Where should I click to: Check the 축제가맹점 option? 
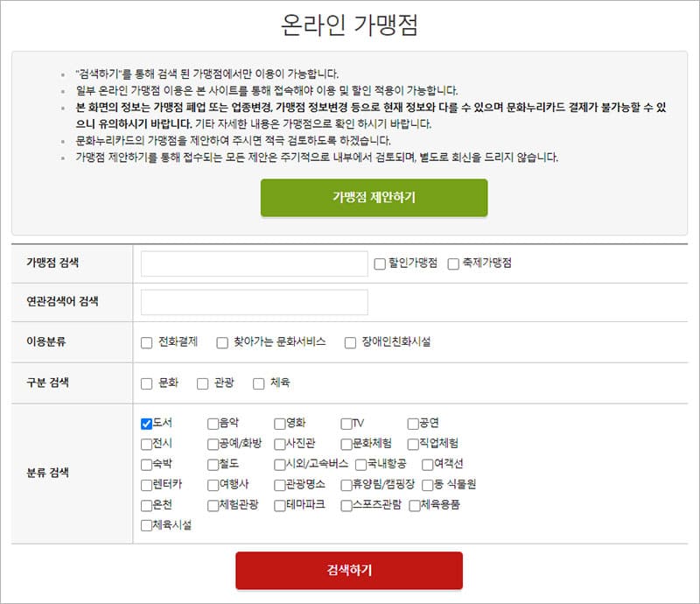click(453, 263)
